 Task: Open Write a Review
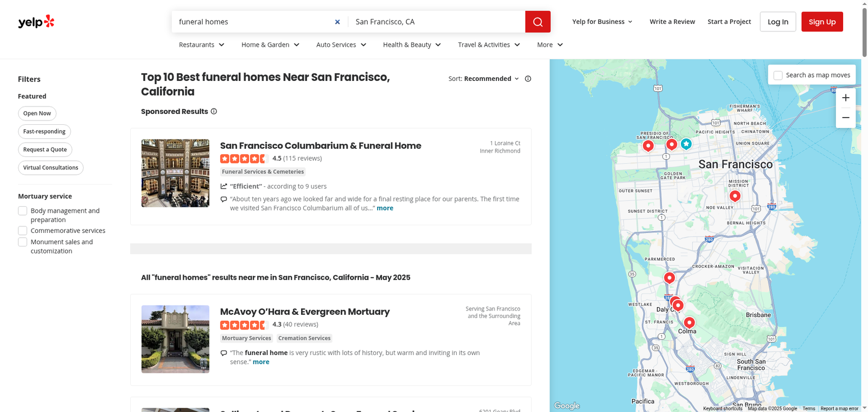[672, 22]
